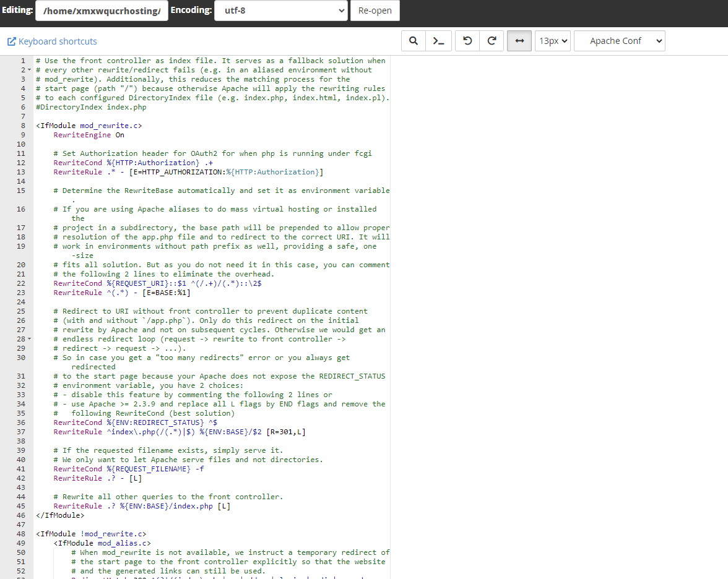Screen dimensions: 728x579
Task: Click "<IfModule !mod_rewrite.c>" line
Action: click(91, 534)
